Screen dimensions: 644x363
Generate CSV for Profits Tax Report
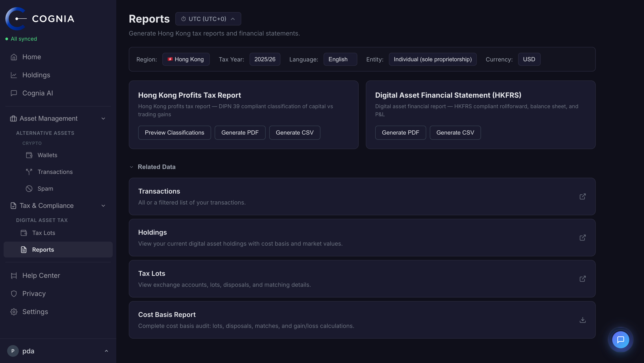point(294,133)
